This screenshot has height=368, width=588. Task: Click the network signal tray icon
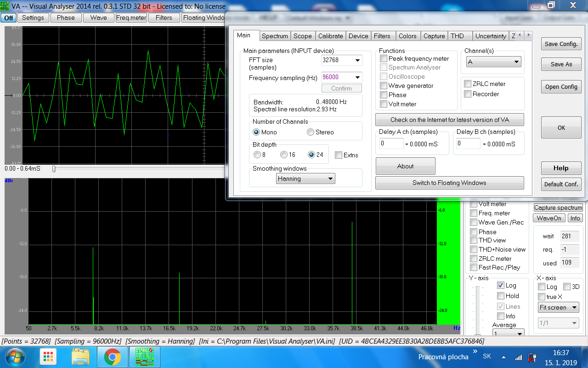click(x=518, y=357)
